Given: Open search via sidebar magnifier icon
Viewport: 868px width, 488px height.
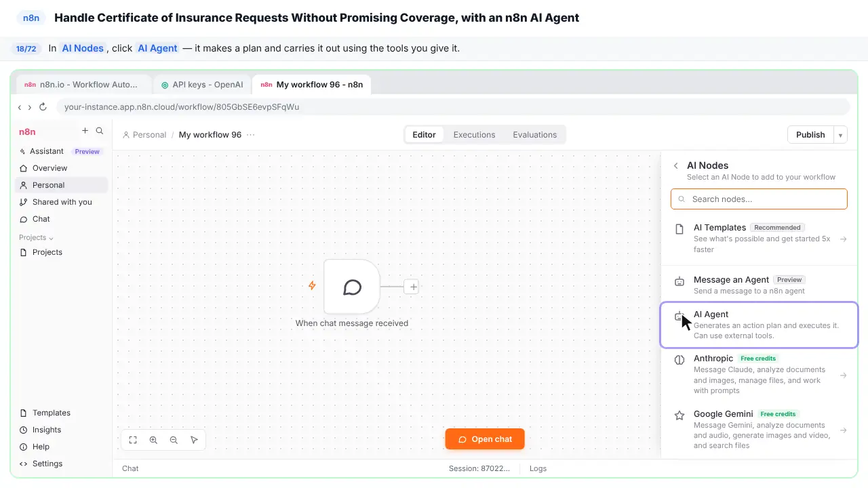Looking at the screenshot, I should 100,131.
